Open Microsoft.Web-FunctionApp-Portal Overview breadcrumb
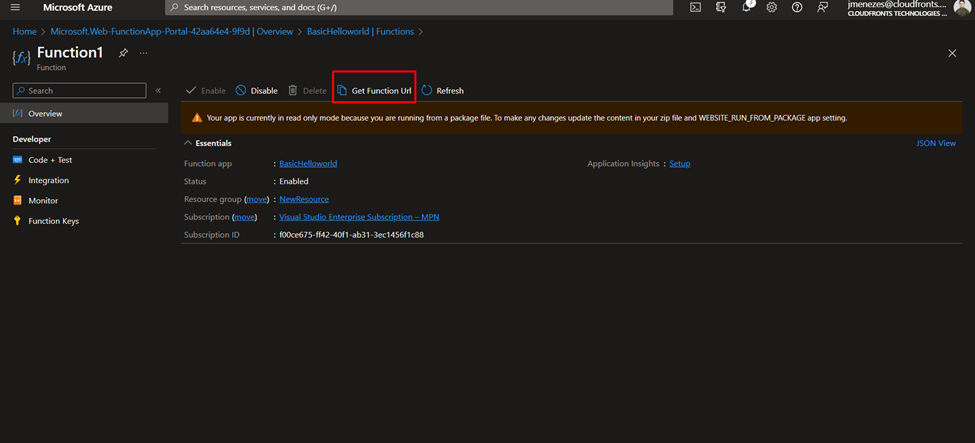 pyautogui.click(x=172, y=31)
